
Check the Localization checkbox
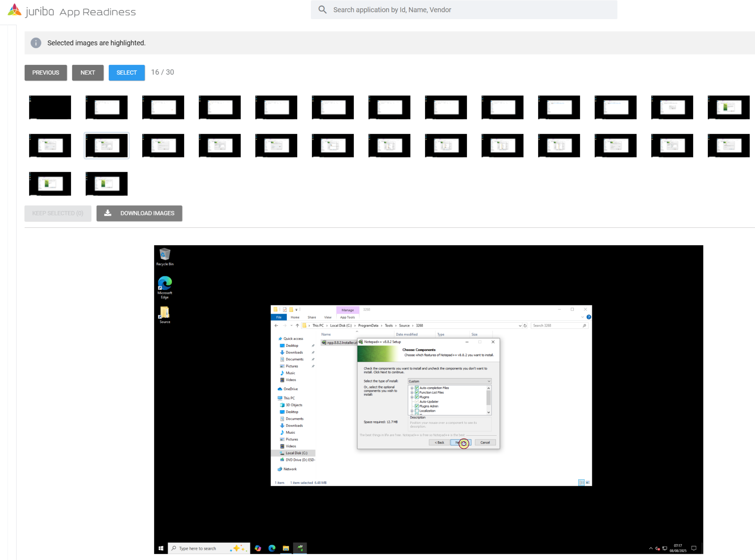click(x=417, y=411)
